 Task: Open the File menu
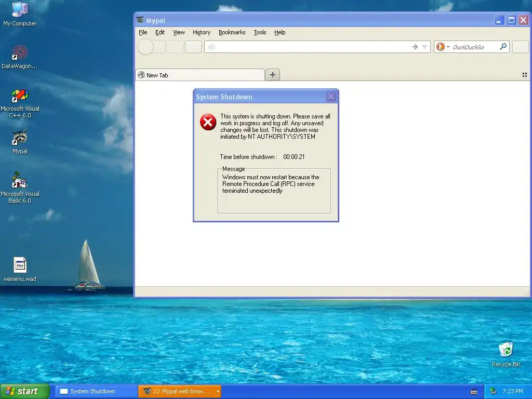click(143, 32)
